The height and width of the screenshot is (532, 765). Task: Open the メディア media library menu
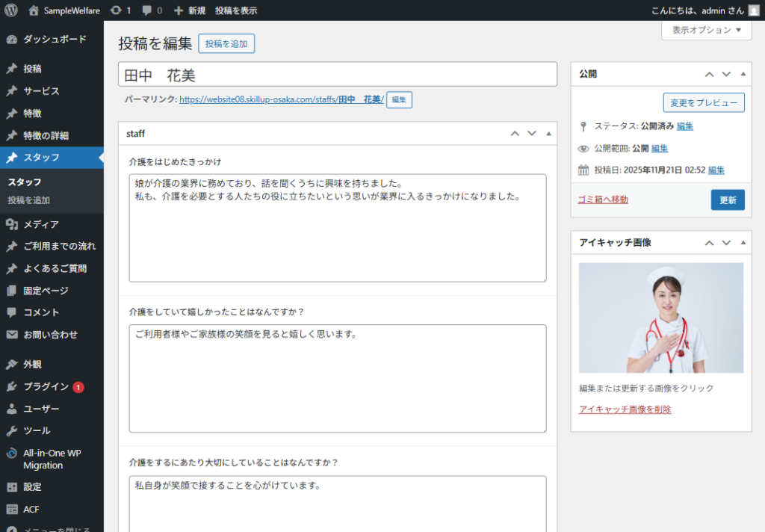coord(40,224)
